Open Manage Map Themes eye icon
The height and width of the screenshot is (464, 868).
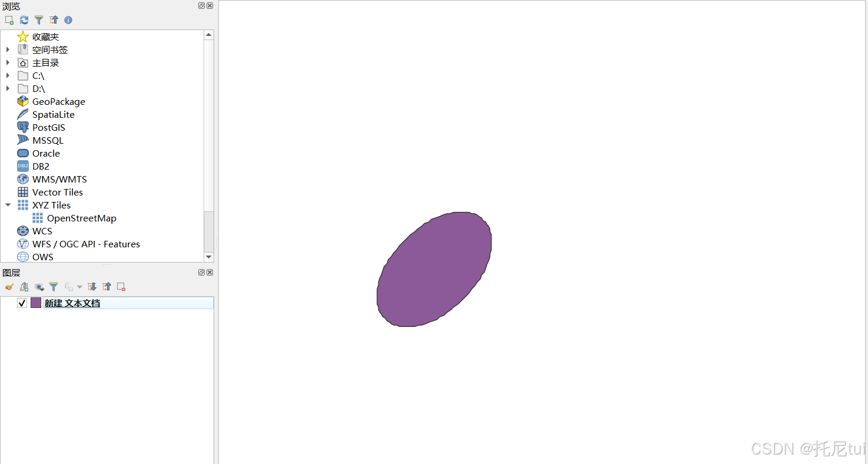pos(39,287)
